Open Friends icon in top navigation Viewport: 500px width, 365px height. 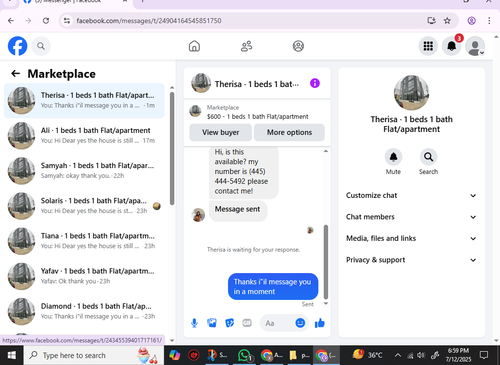pos(247,46)
